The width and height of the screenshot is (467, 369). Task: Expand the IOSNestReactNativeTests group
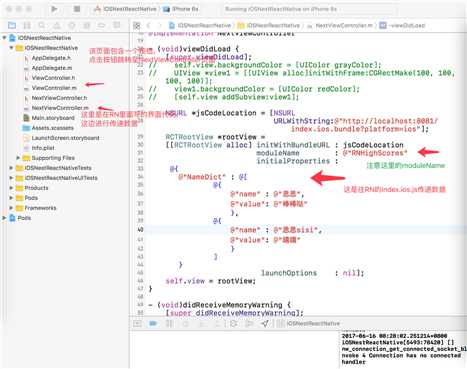click(11, 168)
